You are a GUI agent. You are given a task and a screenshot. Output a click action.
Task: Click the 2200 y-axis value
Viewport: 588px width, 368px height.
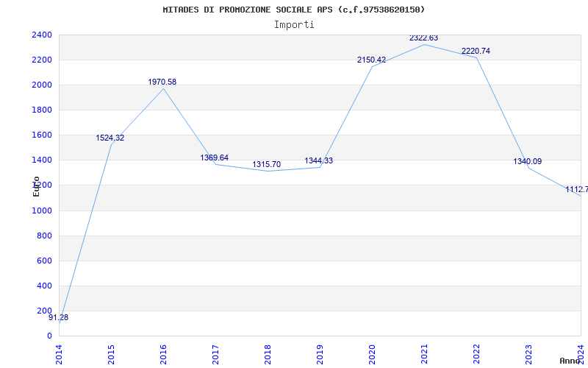pos(42,60)
